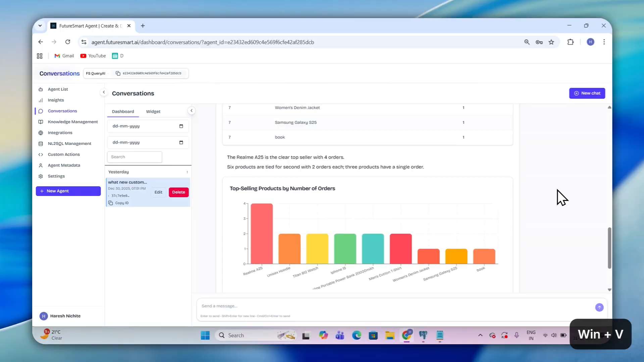Click the New Agent button

pyautogui.click(x=68, y=191)
